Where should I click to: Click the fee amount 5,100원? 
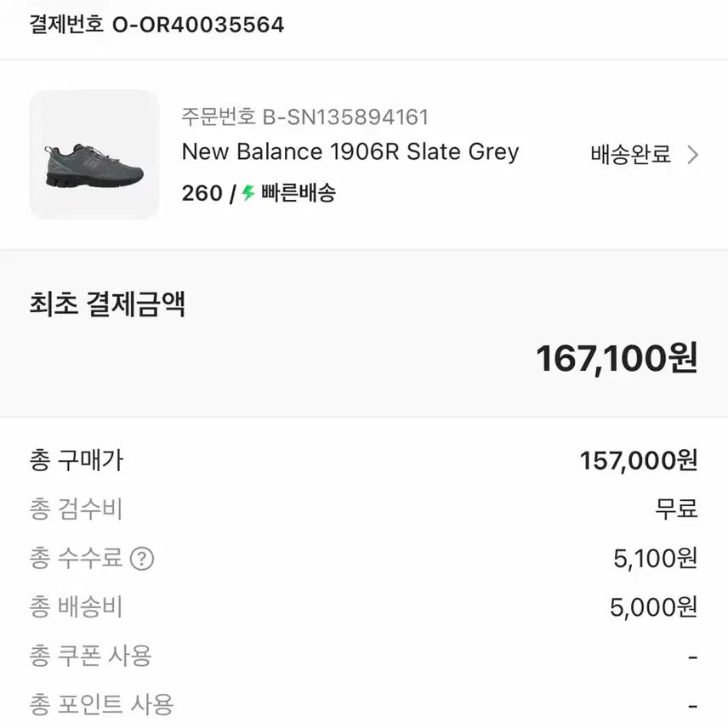[x=655, y=559]
